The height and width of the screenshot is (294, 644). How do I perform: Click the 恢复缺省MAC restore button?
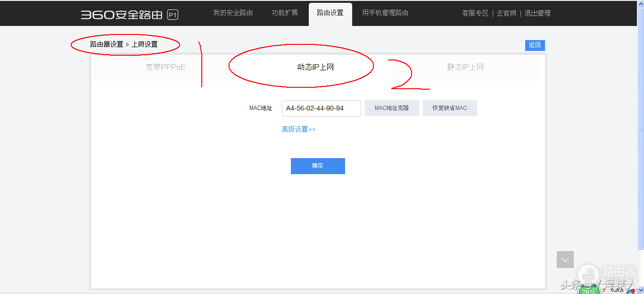pyautogui.click(x=450, y=108)
